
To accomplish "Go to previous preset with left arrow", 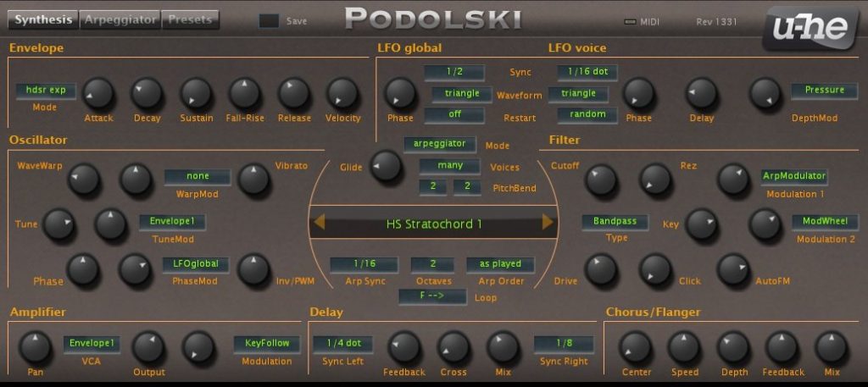I will 319,223.
